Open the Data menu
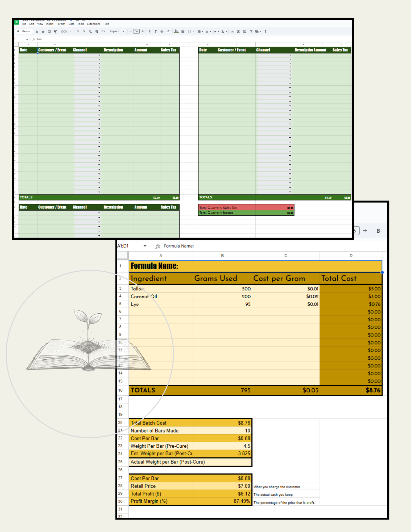The image size is (411, 532). 71,24
